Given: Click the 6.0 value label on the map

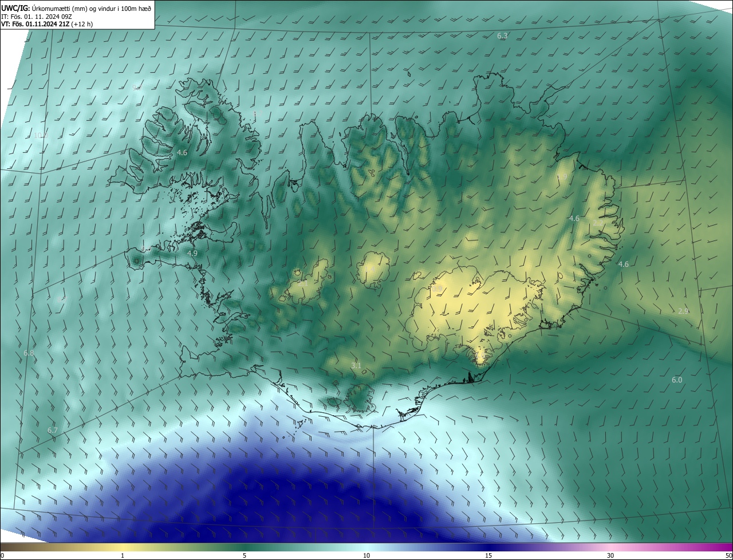Looking at the screenshot, I should pyautogui.click(x=677, y=380).
